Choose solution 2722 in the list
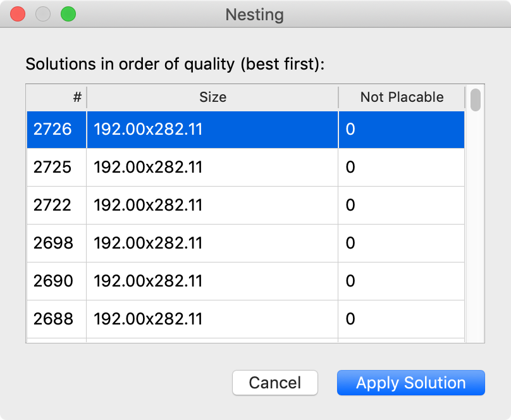Image resolution: width=511 pixels, height=420 pixels. click(x=53, y=206)
